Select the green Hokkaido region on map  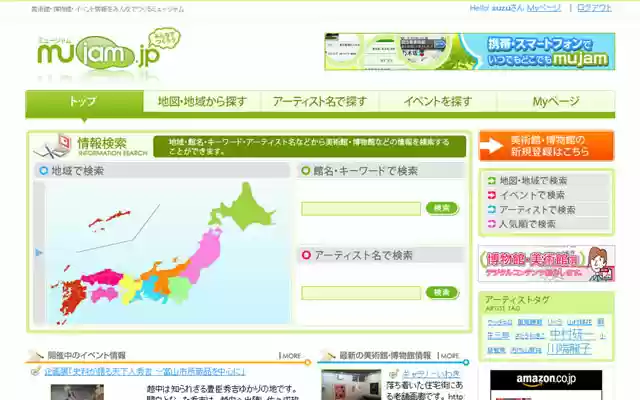point(245,208)
